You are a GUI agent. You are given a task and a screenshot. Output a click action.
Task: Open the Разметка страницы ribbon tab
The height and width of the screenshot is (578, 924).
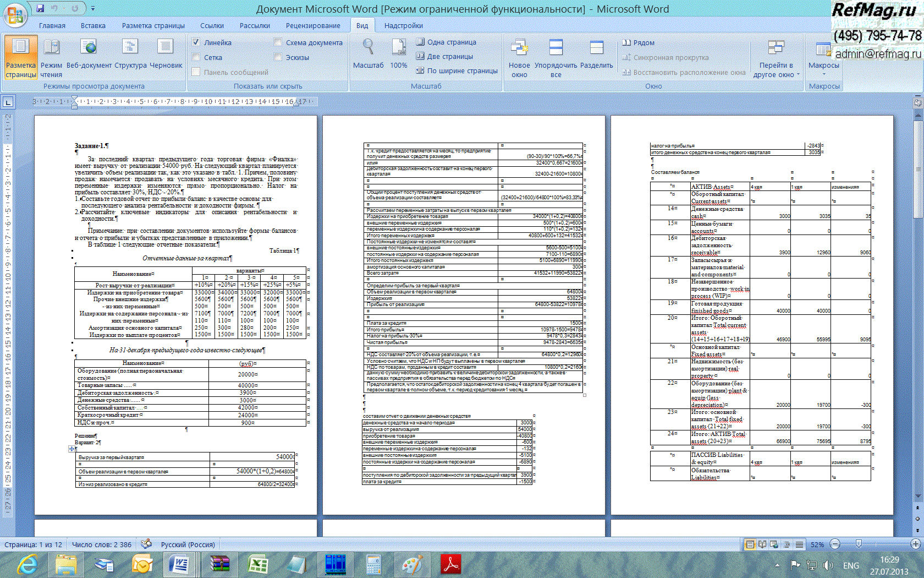click(153, 25)
